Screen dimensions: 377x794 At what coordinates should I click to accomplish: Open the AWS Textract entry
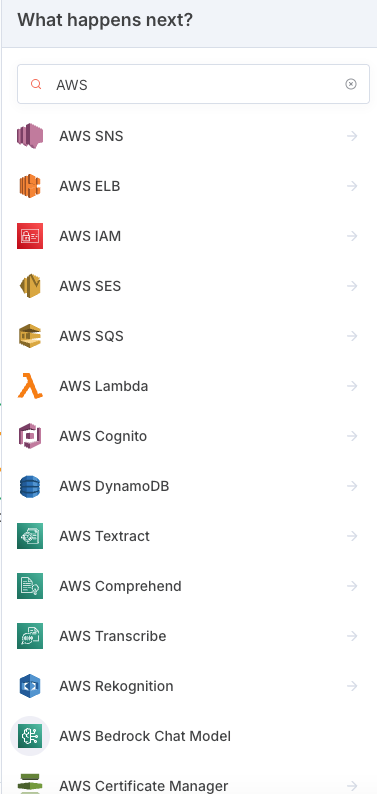189,536
